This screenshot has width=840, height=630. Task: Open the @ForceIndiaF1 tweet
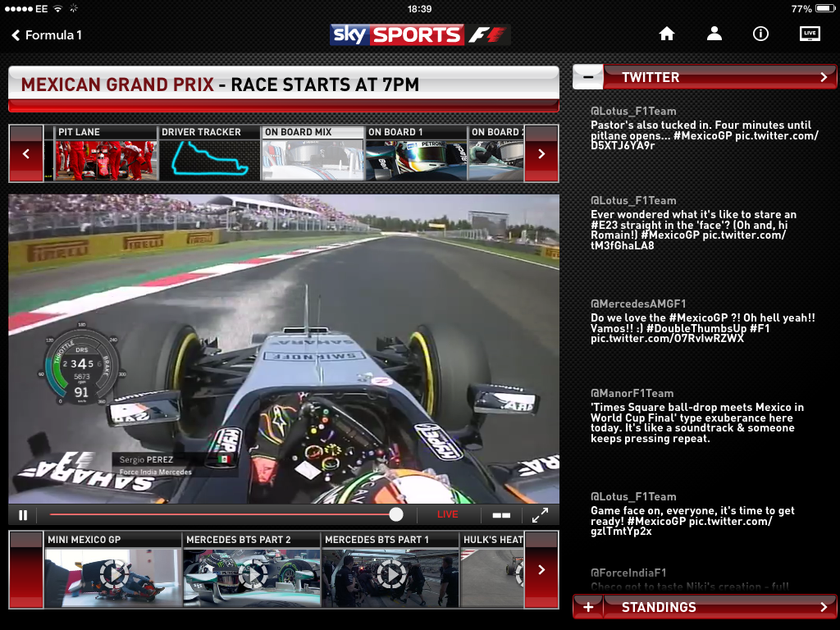point(690,580)
